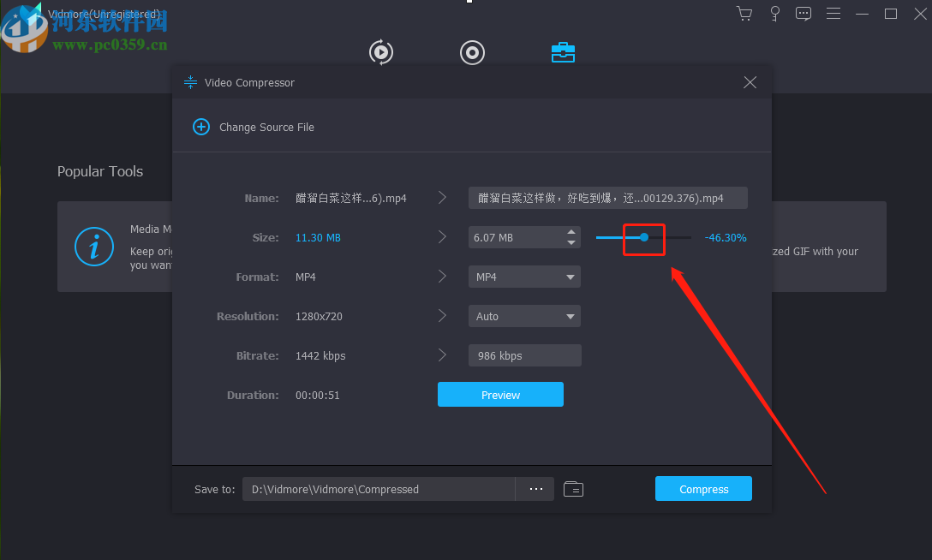This screenshot has height=560, width=932.
Task: Edit the output file name field
Action: pyautogui.click(x=607, y=198)
